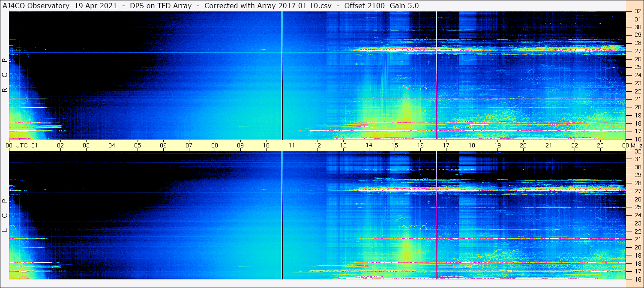Click the 28 MHz label of RCP panel
The height and width of the screenshot is (288, 644).
pos(637,43)
